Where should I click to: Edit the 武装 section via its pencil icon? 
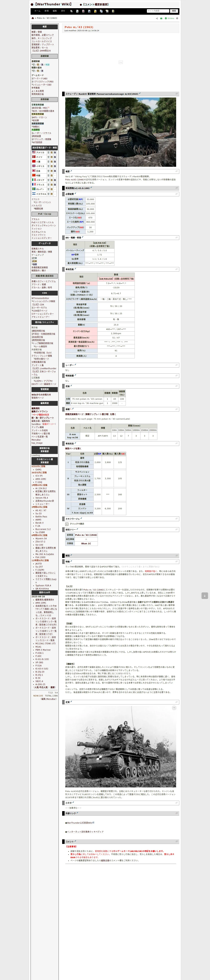coord(71,386)
